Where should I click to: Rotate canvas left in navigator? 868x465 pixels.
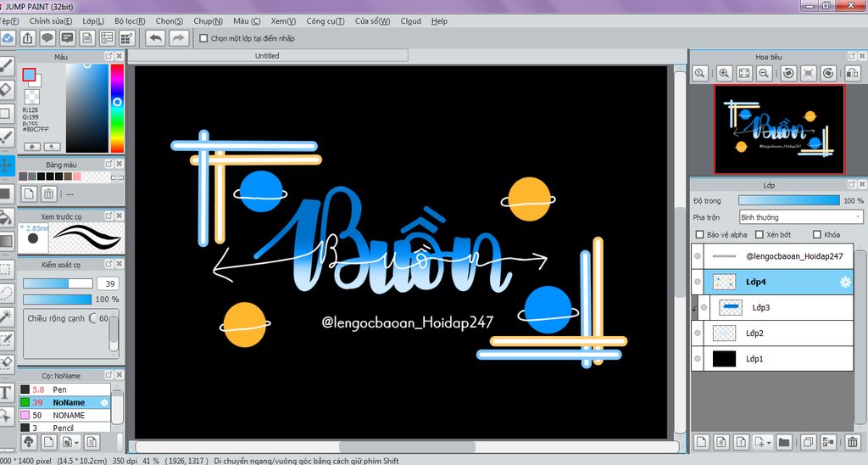click(x=788, y=73)
